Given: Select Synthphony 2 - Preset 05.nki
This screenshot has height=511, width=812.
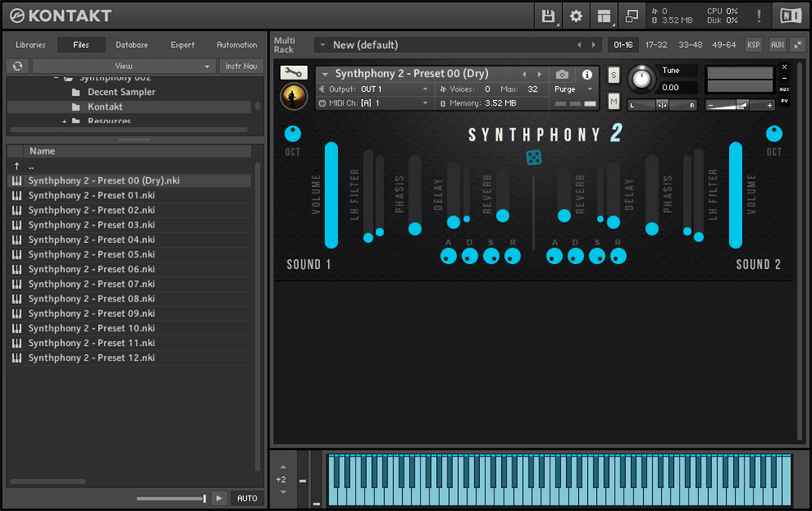Looking at the screenshot, I should pyautogui.click(x=129, y=254).
